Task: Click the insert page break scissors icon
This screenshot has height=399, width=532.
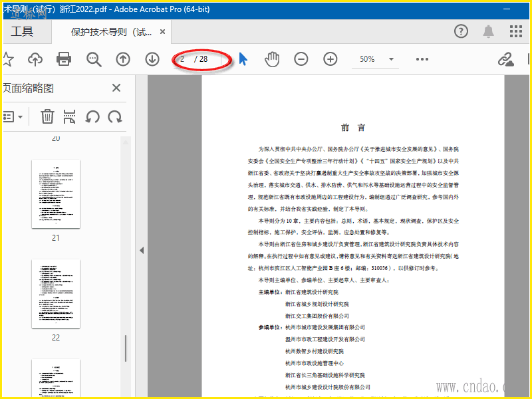Action: pyautogui.click(x=69, y=117)
